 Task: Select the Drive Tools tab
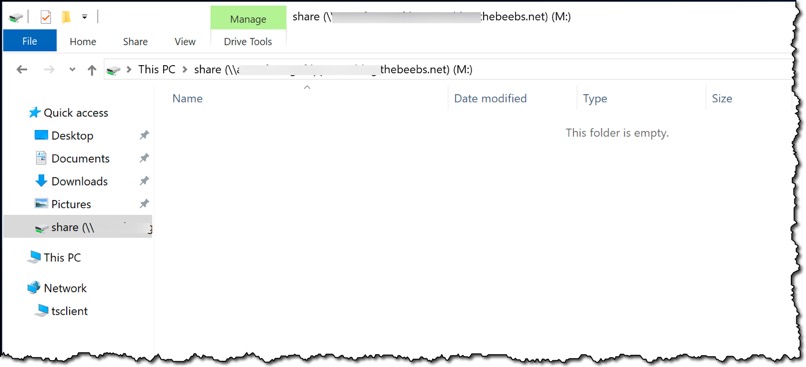click(x=248, y=42)
